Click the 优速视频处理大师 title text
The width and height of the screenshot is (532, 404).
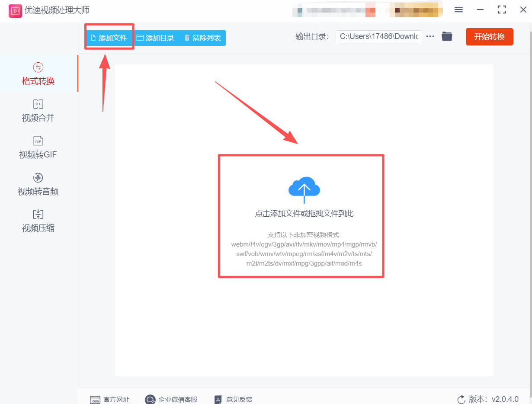tap(57, 10)
